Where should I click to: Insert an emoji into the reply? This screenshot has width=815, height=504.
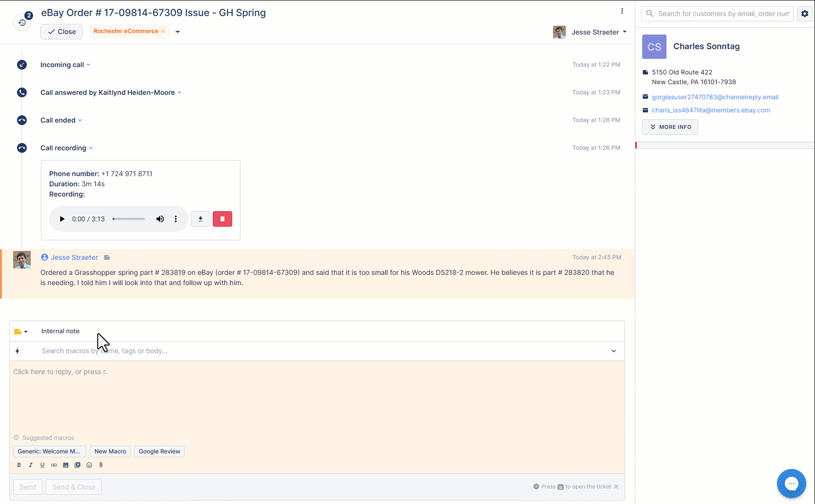(89, 465)
